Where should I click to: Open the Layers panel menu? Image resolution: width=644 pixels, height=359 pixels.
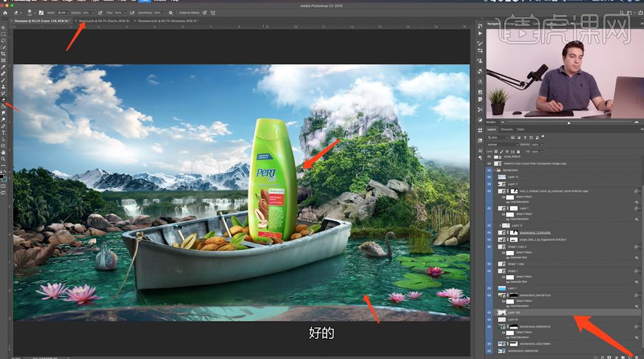pos(642,129)
